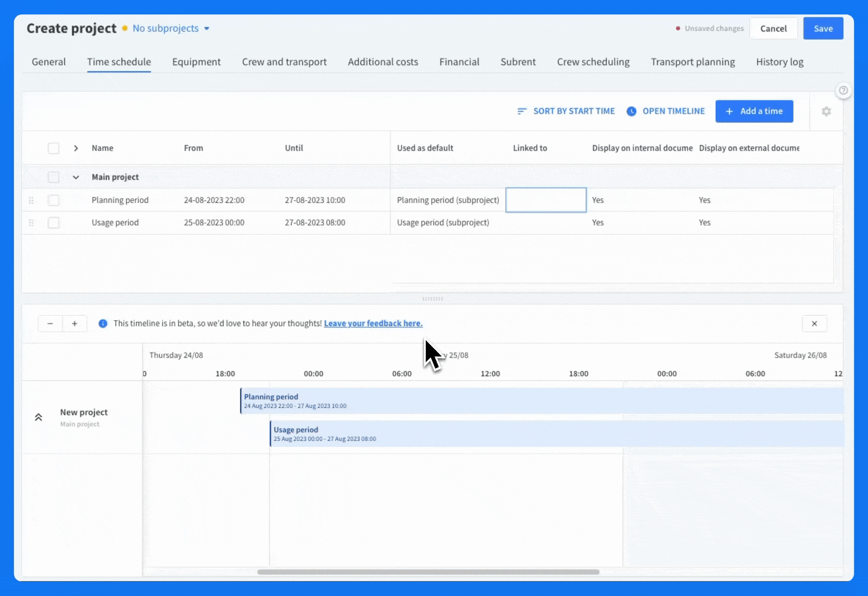Collapse the Main project group
Screen dimensions: 868x596
(76, 177)
